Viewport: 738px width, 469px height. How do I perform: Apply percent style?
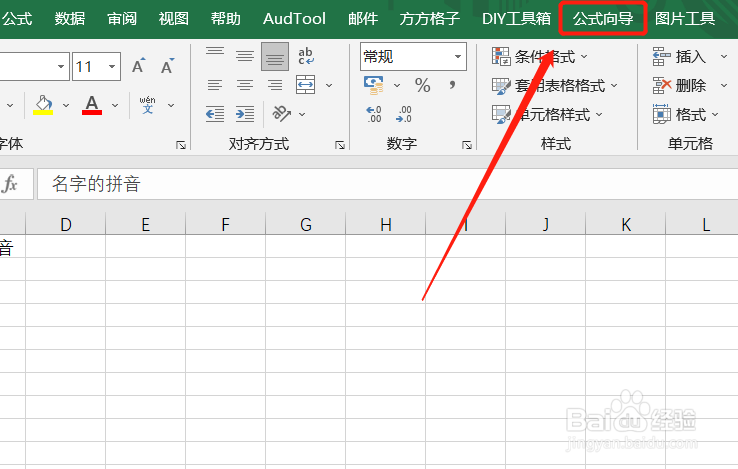pyautogui.click(x=422, y=85)
